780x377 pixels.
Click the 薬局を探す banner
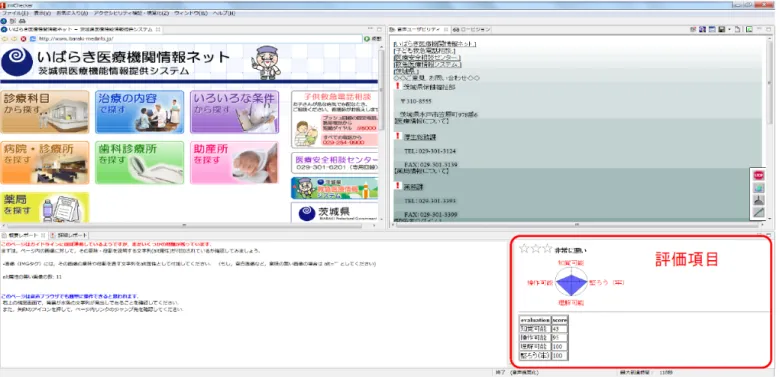coord(45,207)
